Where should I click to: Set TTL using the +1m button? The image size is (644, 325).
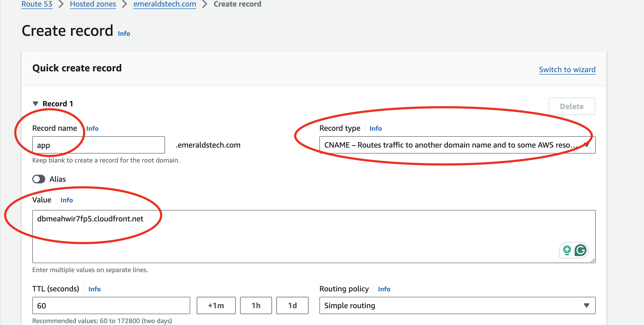(216, 305)
